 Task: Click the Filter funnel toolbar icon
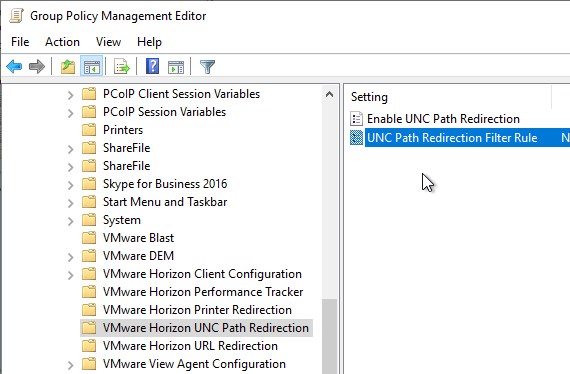[208, 67]
